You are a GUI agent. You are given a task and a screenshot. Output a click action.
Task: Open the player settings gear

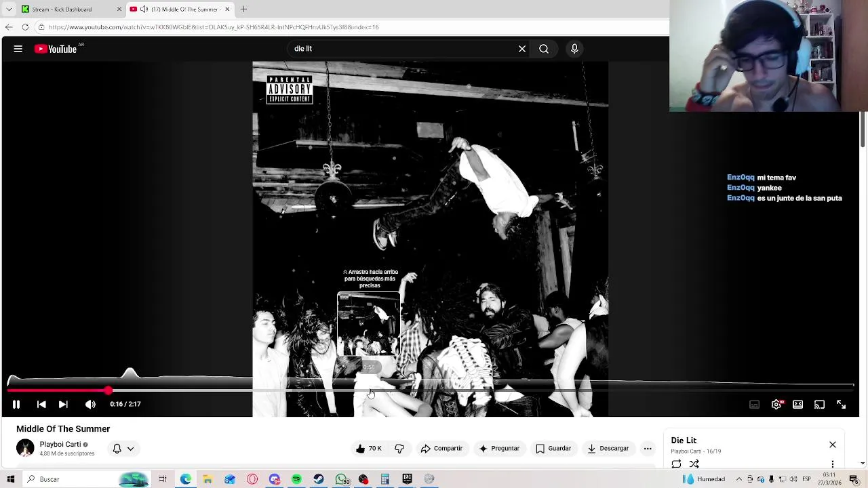click(x=776, y=405)
